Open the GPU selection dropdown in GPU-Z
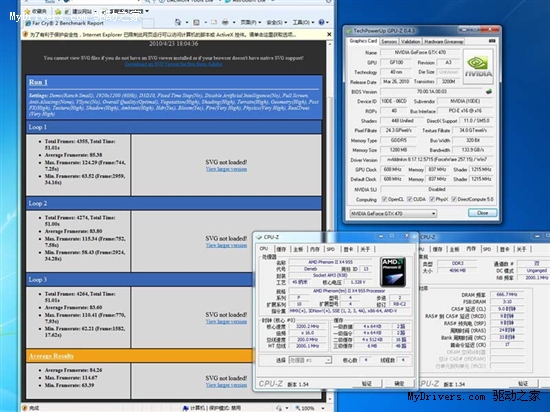 pos(393,213)
